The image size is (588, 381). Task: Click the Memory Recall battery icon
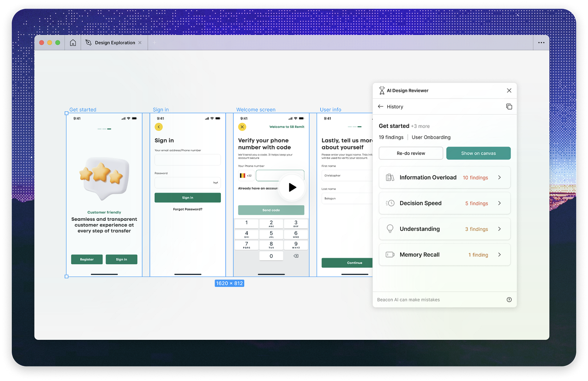[x=390, y=255]
